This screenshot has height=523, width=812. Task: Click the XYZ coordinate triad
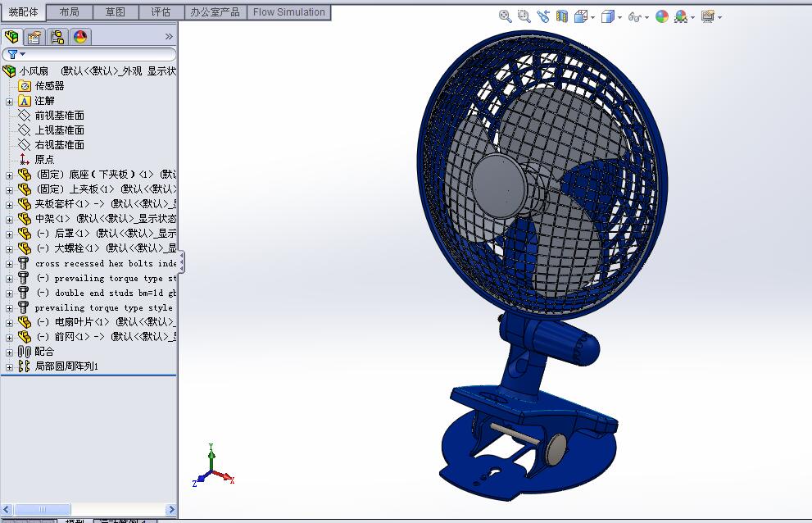(x=213, y=466)
